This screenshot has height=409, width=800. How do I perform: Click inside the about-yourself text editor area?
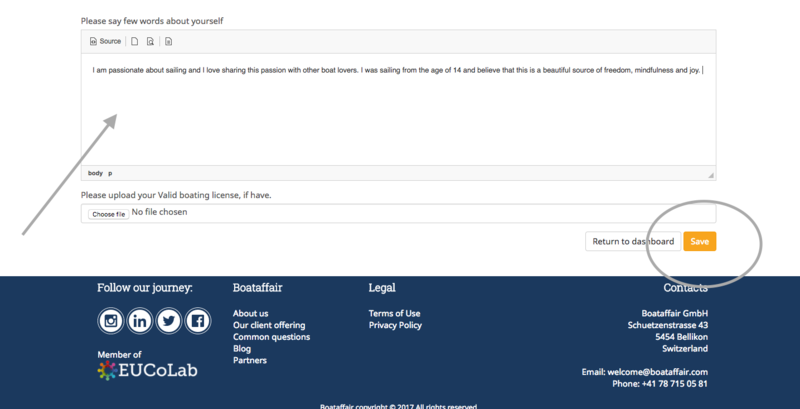(x=398, y=109)
